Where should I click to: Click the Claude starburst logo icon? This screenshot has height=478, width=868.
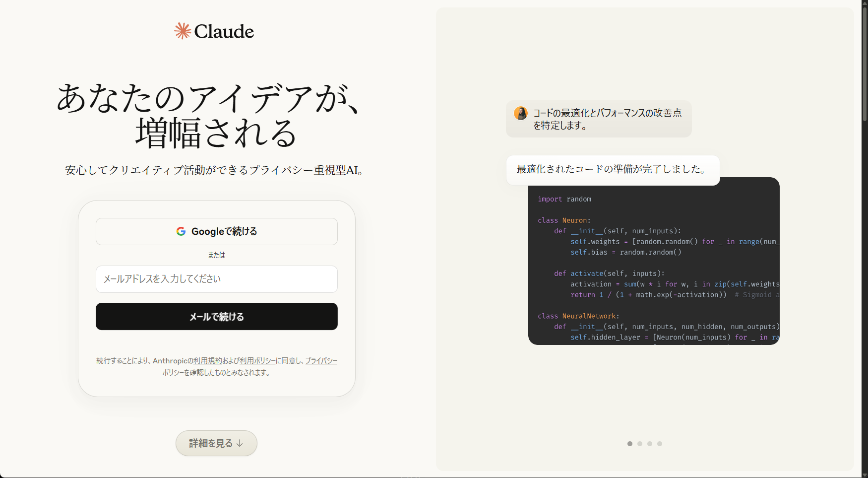[183, 31]
